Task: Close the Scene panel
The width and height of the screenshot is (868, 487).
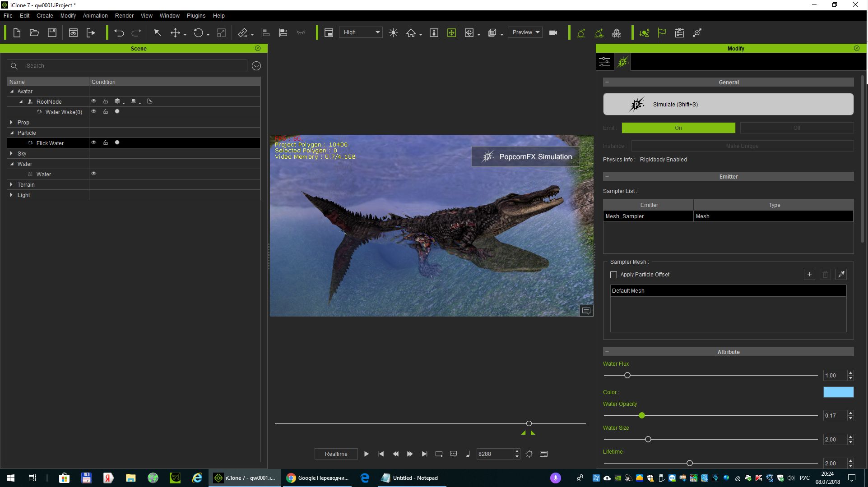Action: pos(258,48)
